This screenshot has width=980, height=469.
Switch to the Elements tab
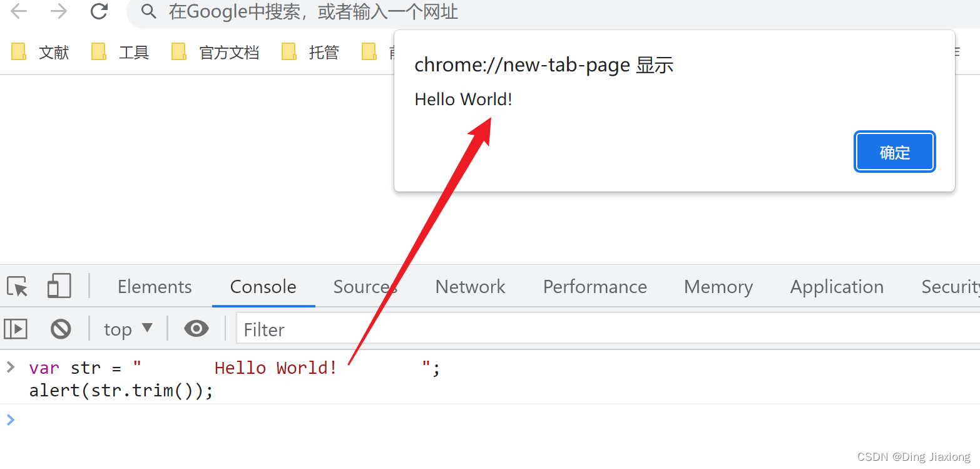tap(155, 286)
